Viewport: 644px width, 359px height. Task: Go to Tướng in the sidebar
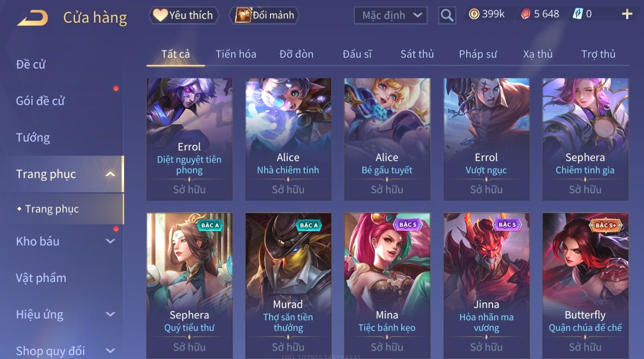tap(33, 138)
